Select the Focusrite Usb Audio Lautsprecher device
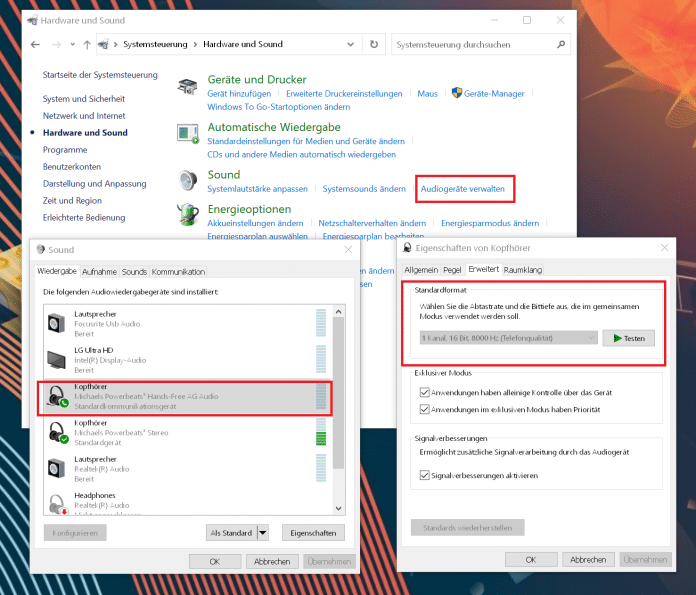This screenshot has height=595, width=696. tap(187, 324)
